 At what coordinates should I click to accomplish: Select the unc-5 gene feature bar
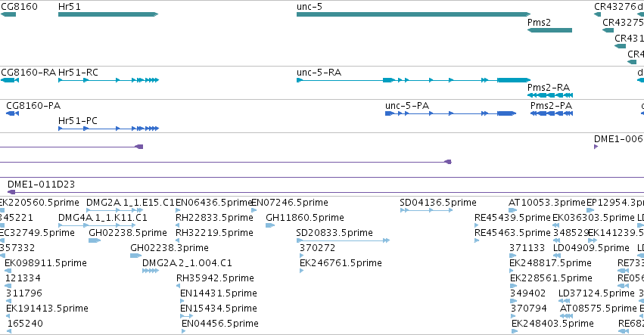[414, 14]
